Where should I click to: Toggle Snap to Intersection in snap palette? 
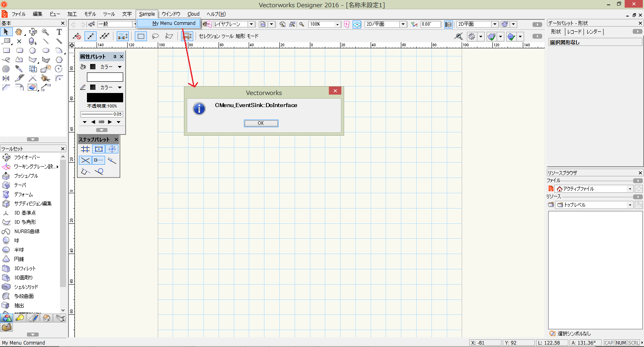click(x=85, y=160)
